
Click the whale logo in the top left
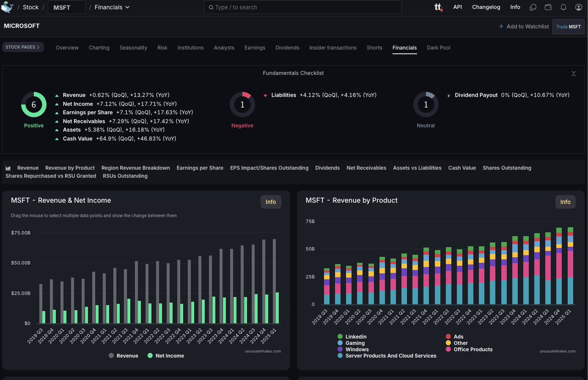[8, 7]
